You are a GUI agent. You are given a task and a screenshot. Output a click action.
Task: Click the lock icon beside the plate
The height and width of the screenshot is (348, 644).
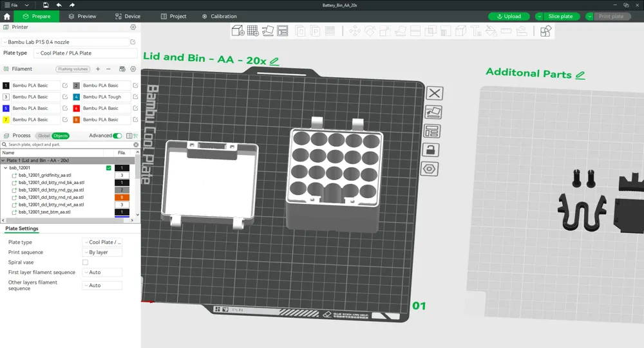pyautogui.click(x=430, y=150)
